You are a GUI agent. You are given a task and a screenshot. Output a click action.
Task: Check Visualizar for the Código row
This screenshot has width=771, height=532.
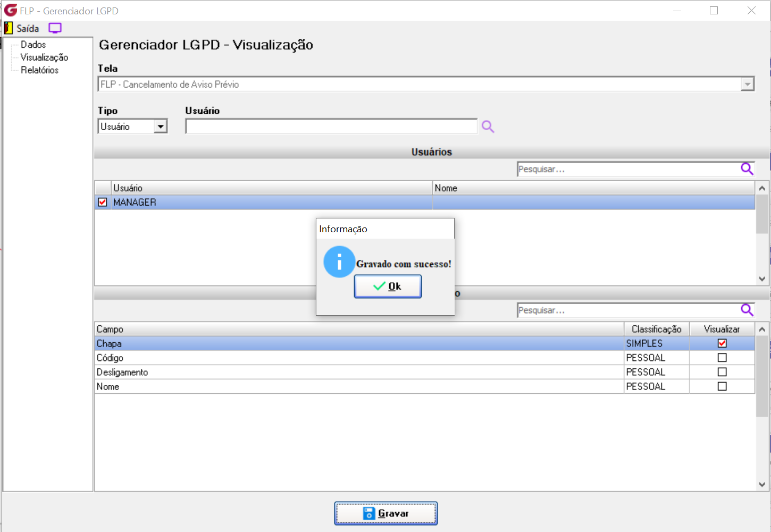(722, 358)
